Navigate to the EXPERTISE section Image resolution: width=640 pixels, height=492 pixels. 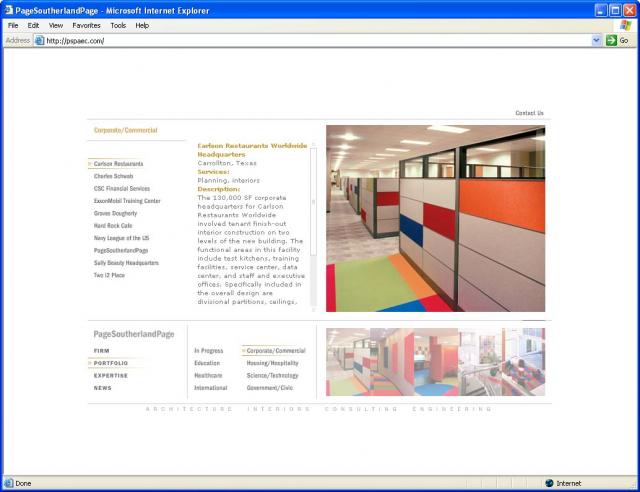(110, 375)
